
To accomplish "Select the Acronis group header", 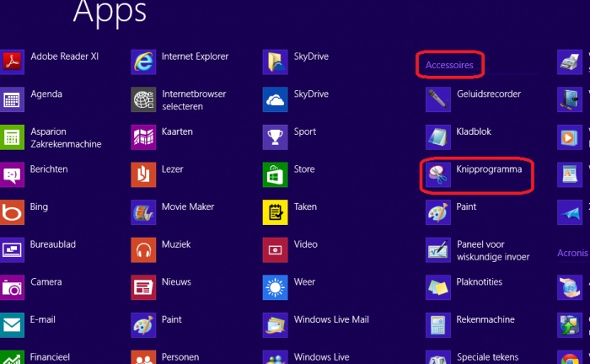I will (x=572, y=253).
